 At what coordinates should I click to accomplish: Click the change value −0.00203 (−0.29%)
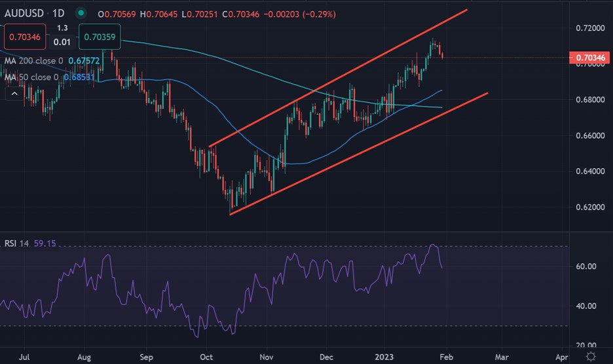pos(300,14)
